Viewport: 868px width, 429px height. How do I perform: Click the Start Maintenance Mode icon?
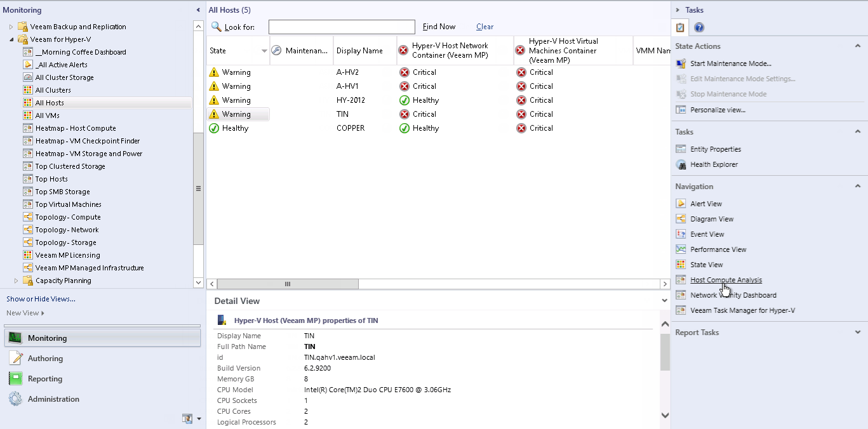tap(681, 63)
